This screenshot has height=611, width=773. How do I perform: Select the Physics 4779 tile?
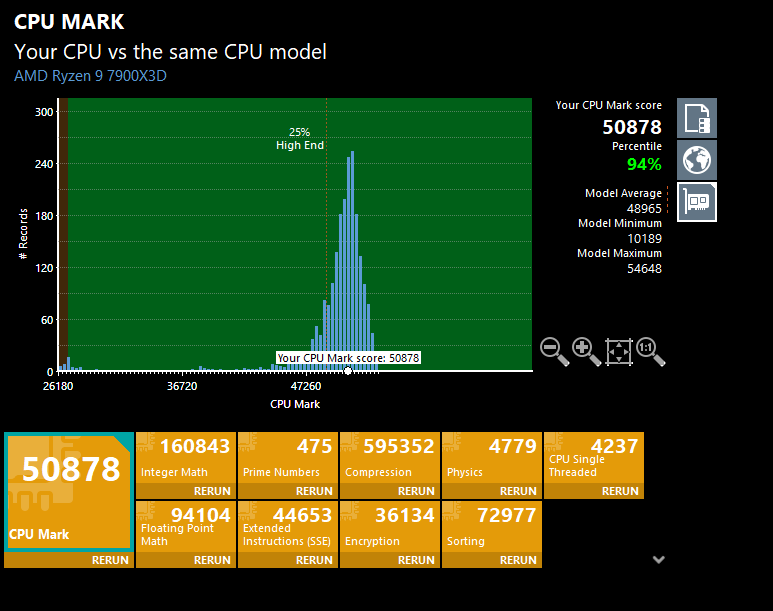(492, 458)
